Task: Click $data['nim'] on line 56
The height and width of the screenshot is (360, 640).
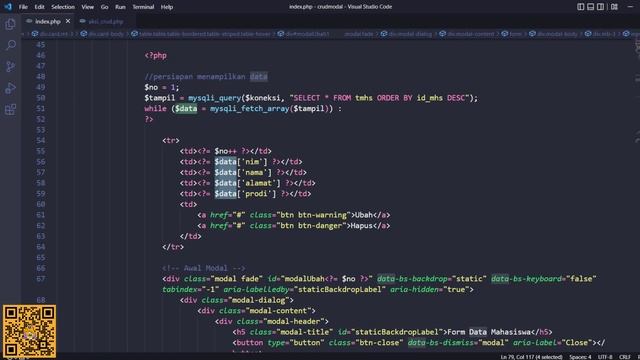Action: click(x=241, y=162)
